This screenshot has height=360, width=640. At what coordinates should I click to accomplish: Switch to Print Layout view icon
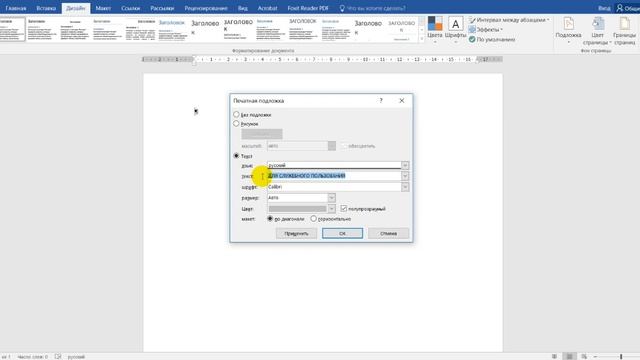pos(569,357)
